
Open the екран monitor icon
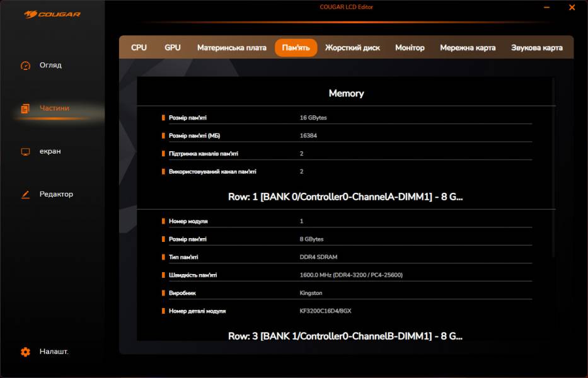tap(25, 152)
